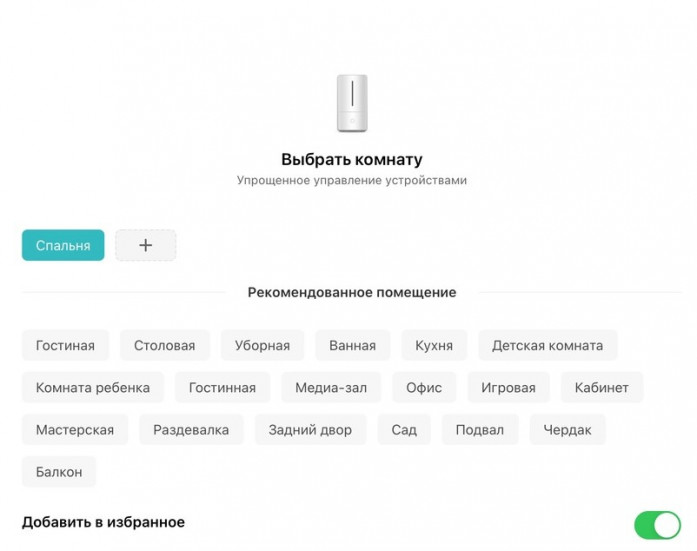Select the Подвал room chip
The height and width of the screenshot is (551, 697).
[x=479, y=430]
